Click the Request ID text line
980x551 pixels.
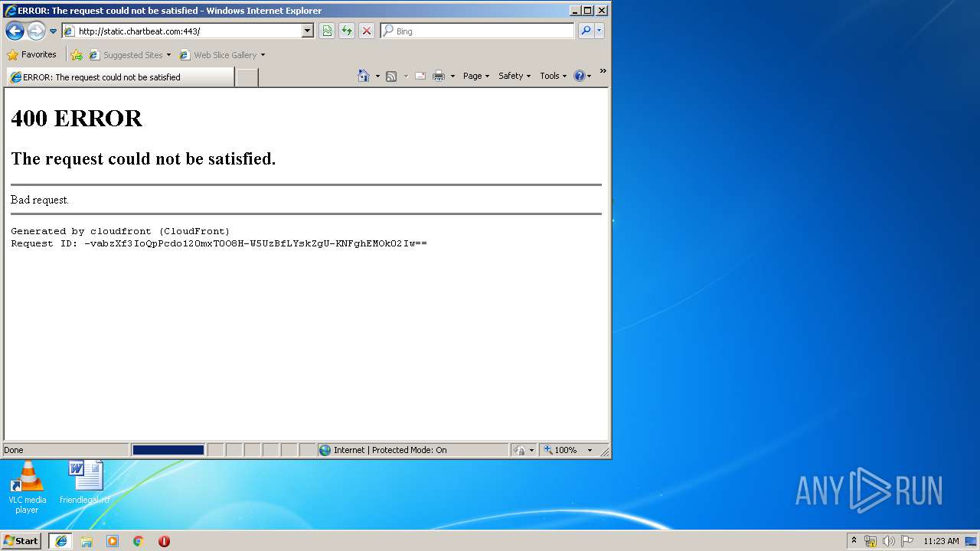pos(219,243)
